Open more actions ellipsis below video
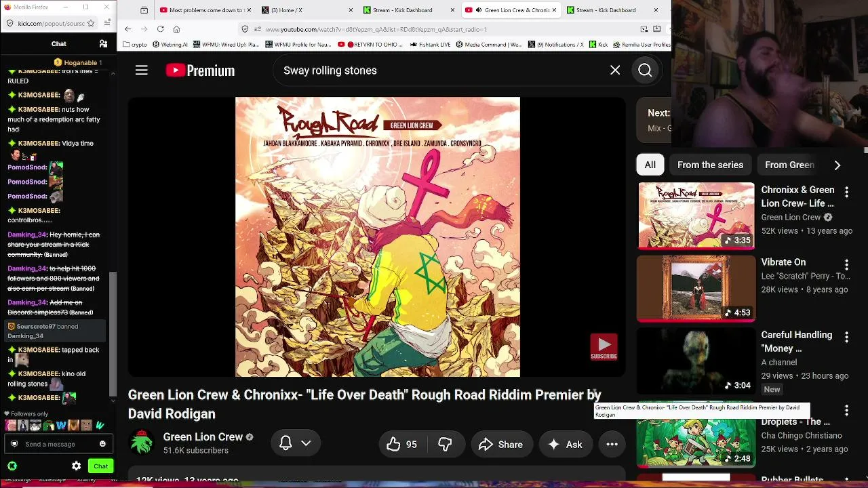The width and height of the screenshot is (868, 488). tap(612, 445)
